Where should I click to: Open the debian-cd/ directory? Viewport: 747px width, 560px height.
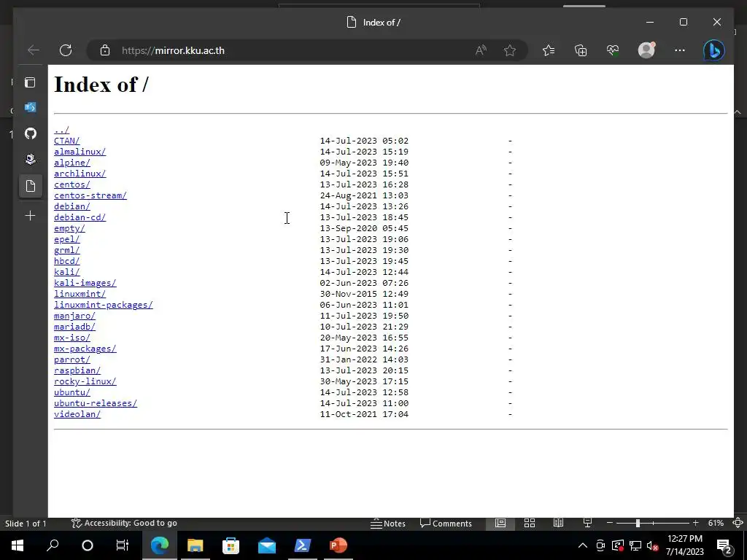(x=80, y=217)
